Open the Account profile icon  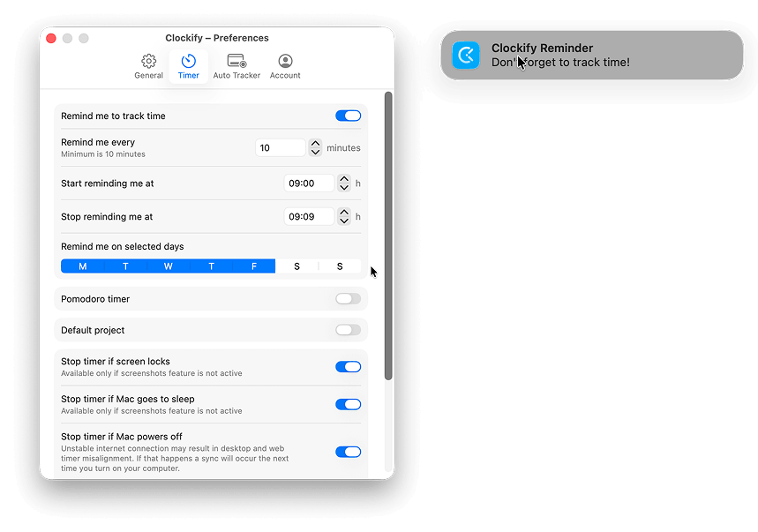(x=285, y=61)
